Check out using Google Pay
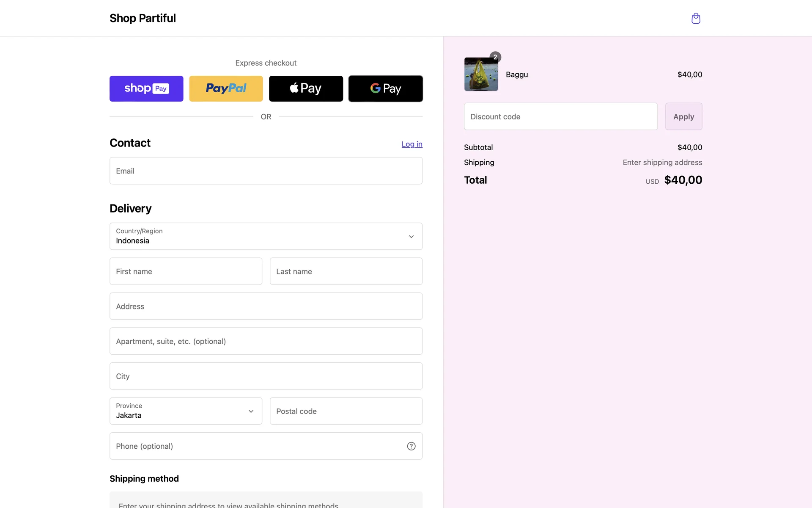 click(x=385, y=88)
